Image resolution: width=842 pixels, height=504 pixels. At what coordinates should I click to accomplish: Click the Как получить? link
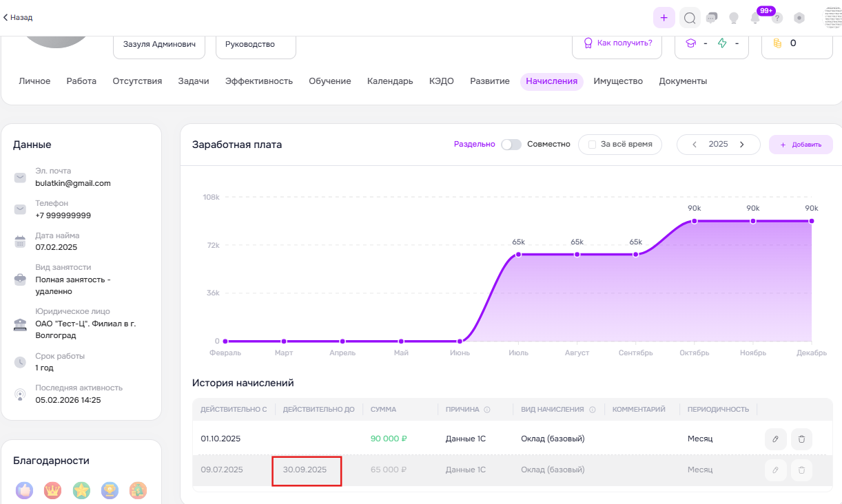(617, 43)
